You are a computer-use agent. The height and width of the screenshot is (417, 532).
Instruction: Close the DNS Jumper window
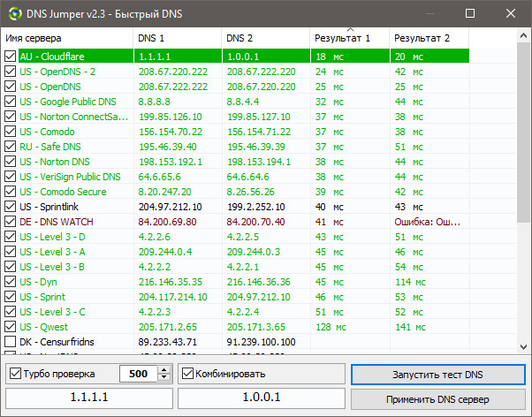click(511, 13)
